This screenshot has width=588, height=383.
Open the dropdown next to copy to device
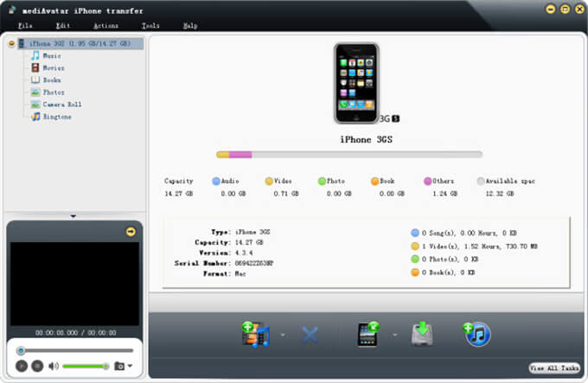tap(395, 335)
